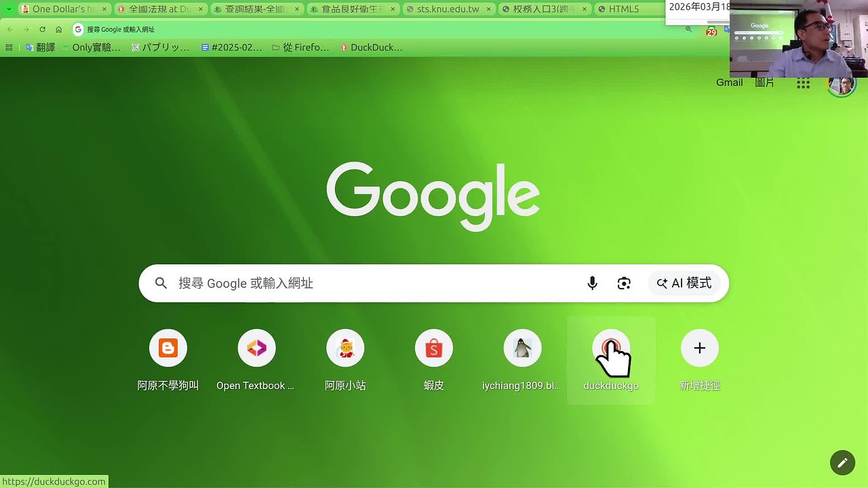Search by image with Google Lens icon

(x=625, y=283)
